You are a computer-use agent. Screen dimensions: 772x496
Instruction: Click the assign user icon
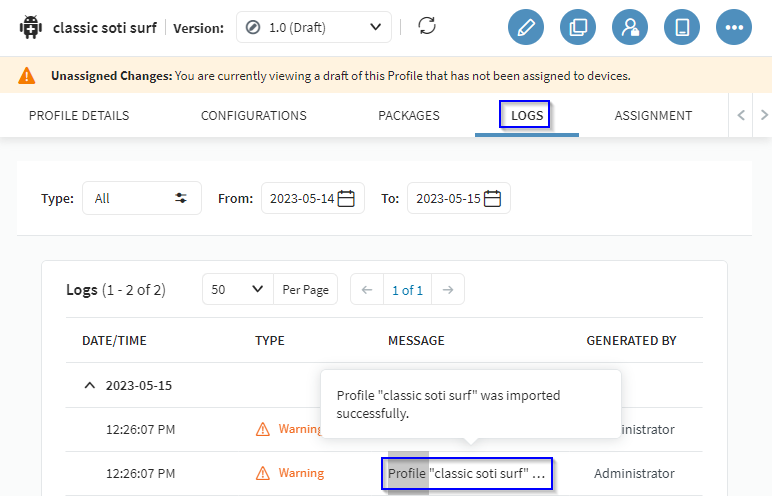coord(630,27)
